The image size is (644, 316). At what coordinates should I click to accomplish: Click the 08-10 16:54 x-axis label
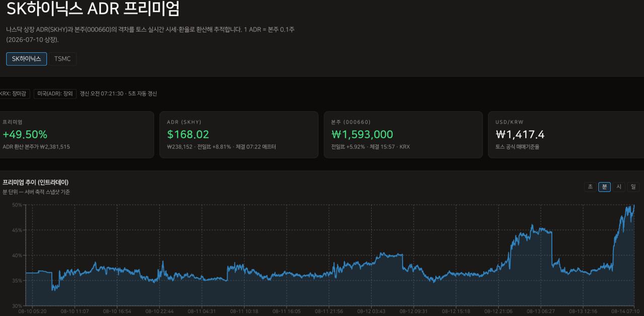point(117,311)
